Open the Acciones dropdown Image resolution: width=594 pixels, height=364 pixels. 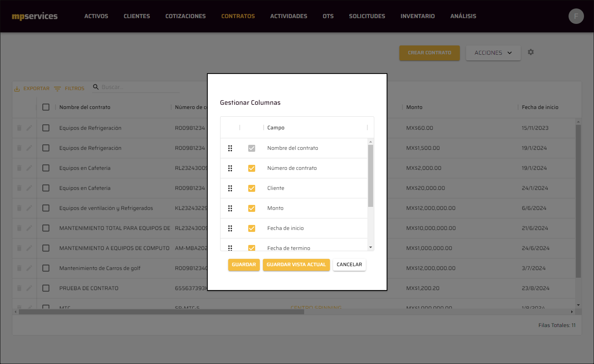click(493, 53)
